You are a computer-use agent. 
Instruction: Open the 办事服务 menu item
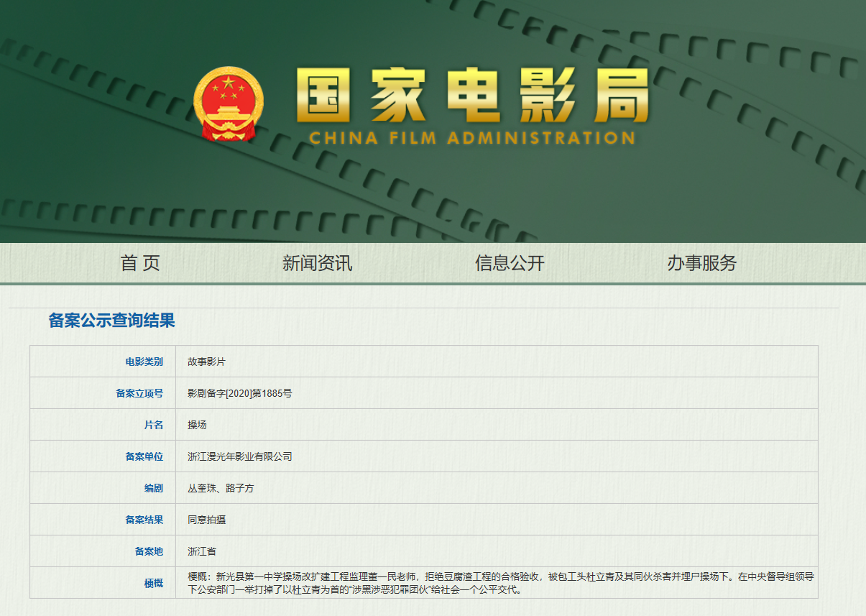702,263
